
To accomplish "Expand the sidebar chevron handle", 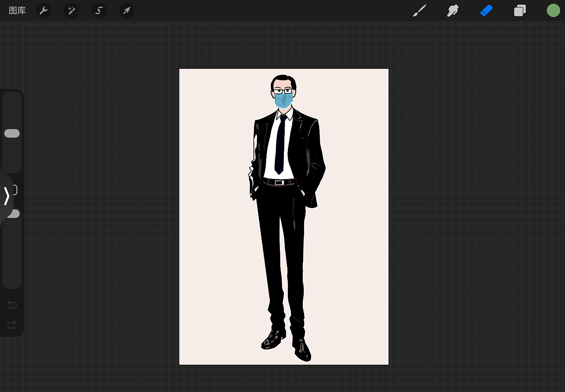I will click(7, 196).
